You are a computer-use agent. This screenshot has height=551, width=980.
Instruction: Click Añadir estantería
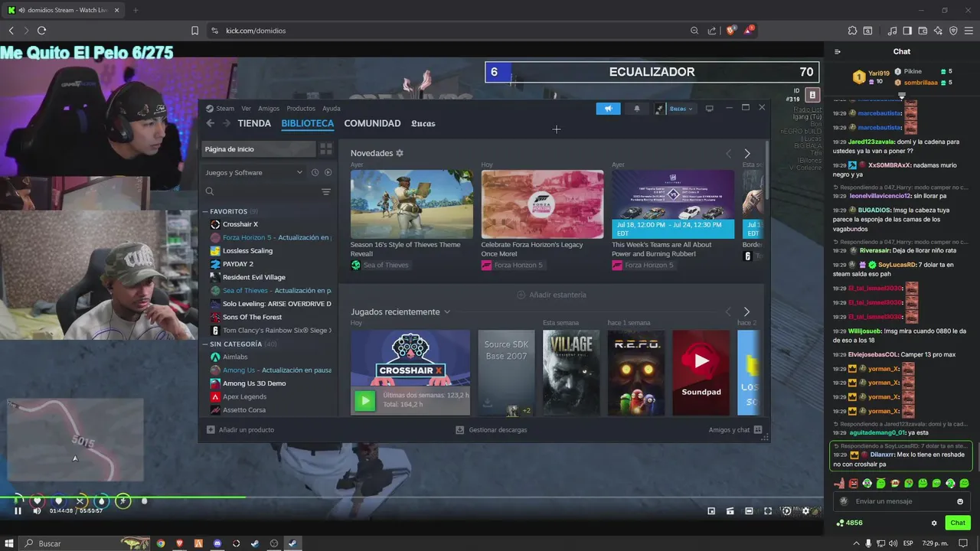[x=551, y=295]
